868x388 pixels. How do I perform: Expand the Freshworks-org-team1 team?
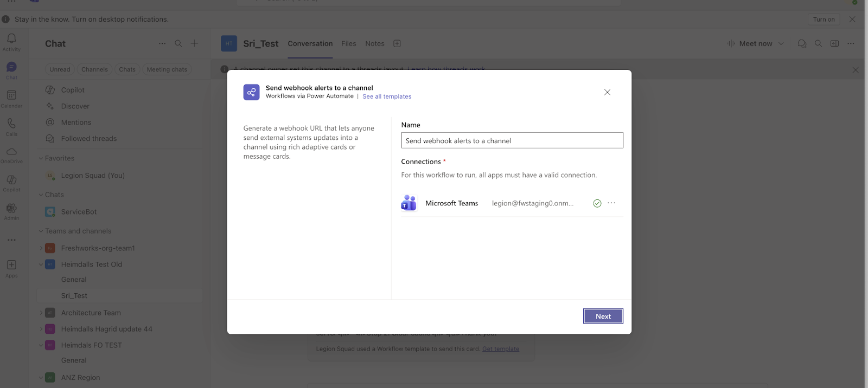[41, 248]
